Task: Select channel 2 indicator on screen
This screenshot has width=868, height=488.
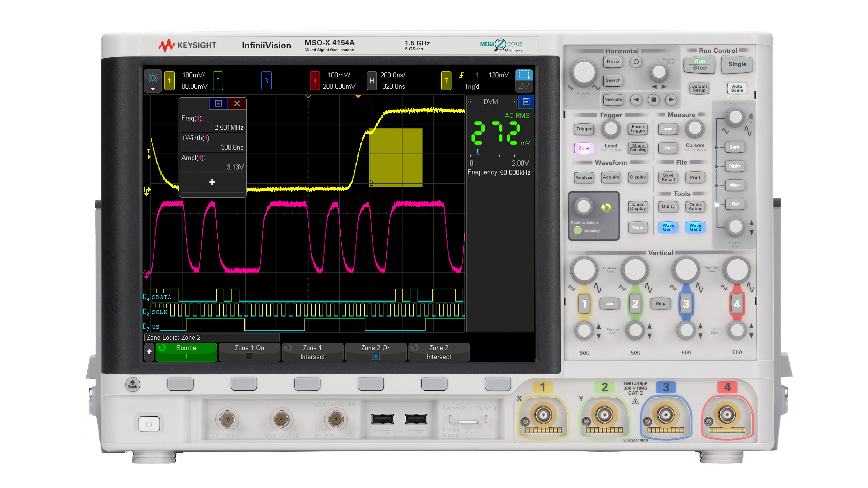Action: [x=218, y=81]
